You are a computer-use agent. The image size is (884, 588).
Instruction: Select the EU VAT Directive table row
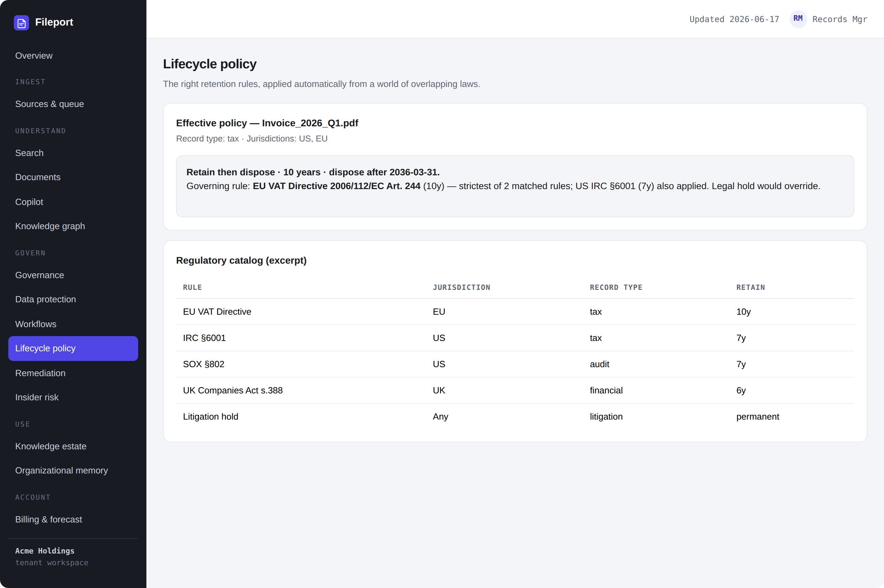[515, 312]
